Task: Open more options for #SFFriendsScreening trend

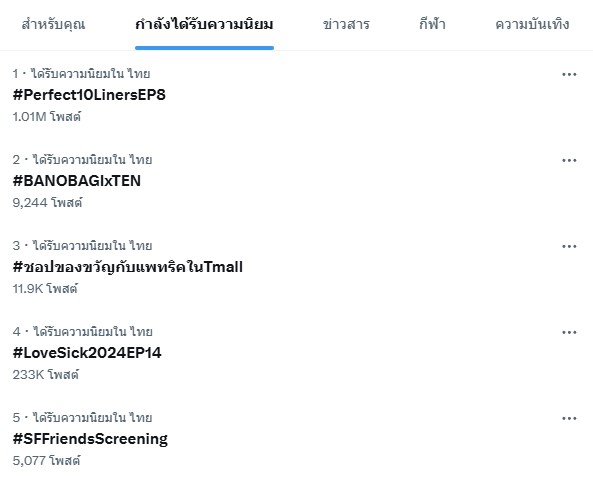Action: pyautogui.click(x=569, y=418)
